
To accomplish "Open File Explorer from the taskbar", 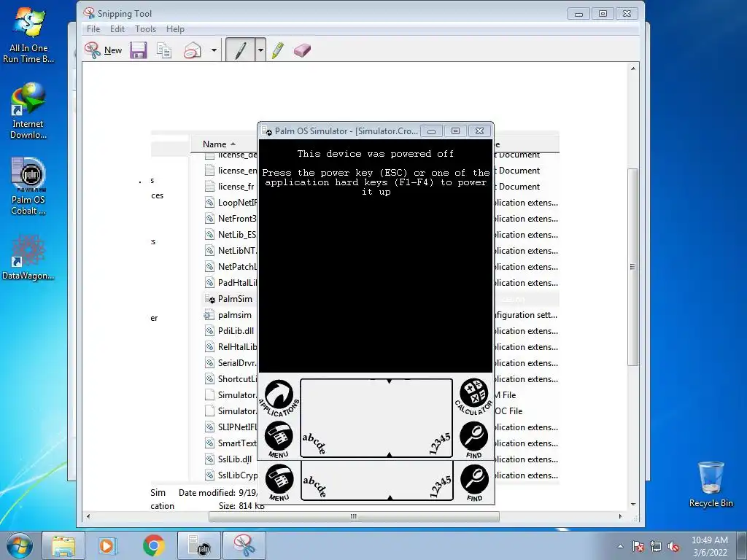I will [63, 545].
